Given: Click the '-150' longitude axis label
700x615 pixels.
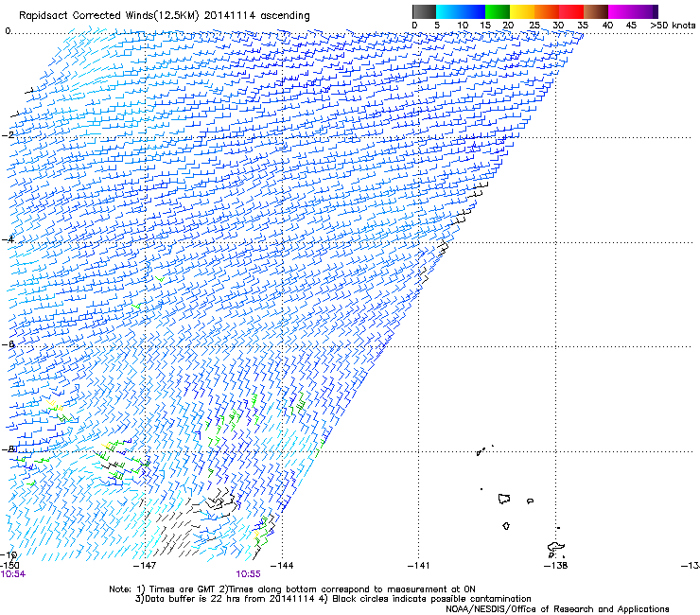Looking at the screenshot, I should tap(9, 566).
